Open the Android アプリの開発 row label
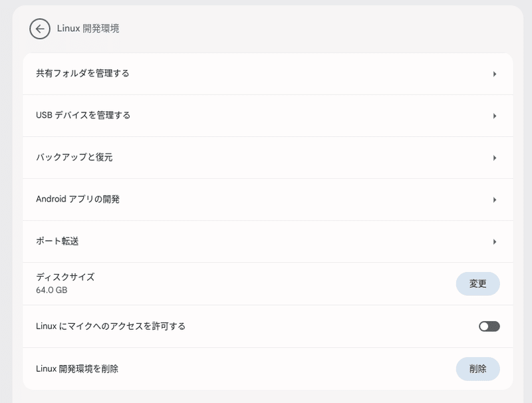The height and width of the screenshot is (403, 532). [x=78, y=199]
